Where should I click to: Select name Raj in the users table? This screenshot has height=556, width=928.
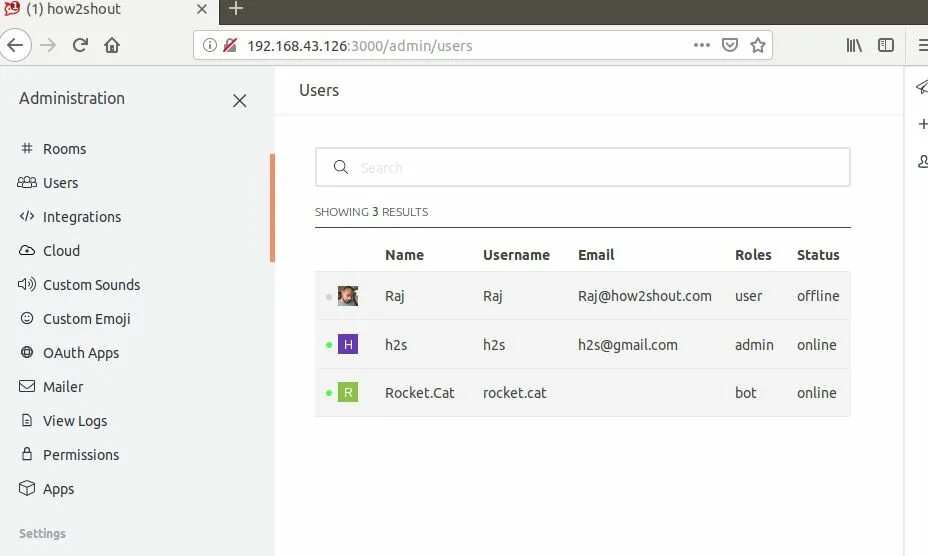click(394, 295)
